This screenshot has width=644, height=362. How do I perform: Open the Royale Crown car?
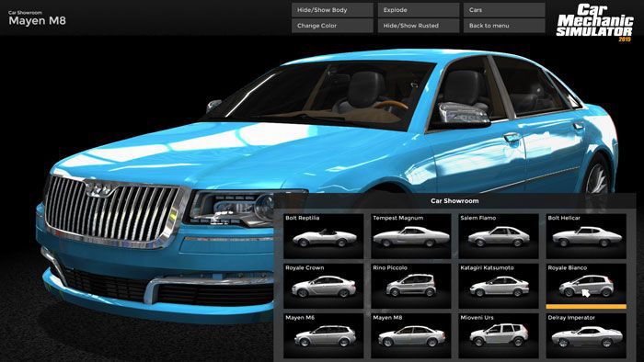point(323,286)
